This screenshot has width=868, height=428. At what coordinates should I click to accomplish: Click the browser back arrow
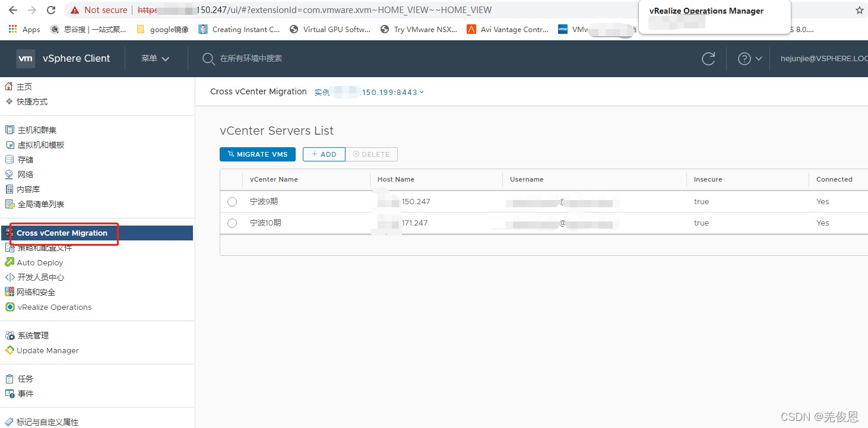pos(13,10)
